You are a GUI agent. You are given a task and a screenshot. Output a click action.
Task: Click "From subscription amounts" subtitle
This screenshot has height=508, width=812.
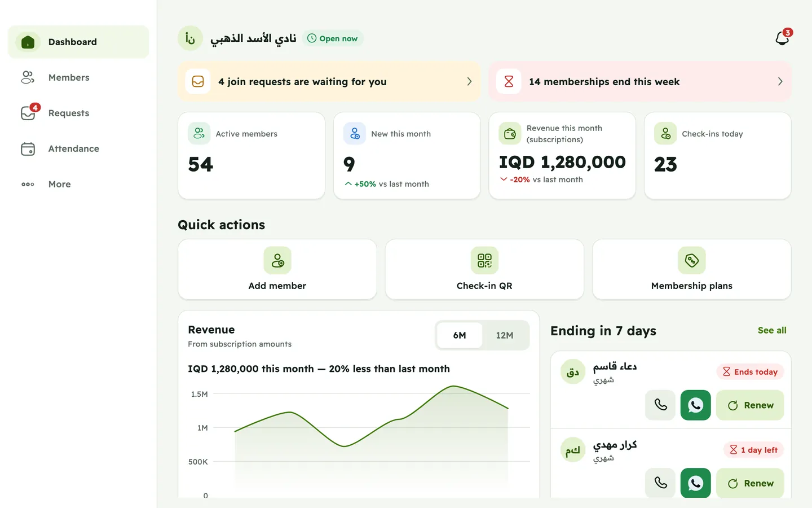tap(240, 344)
